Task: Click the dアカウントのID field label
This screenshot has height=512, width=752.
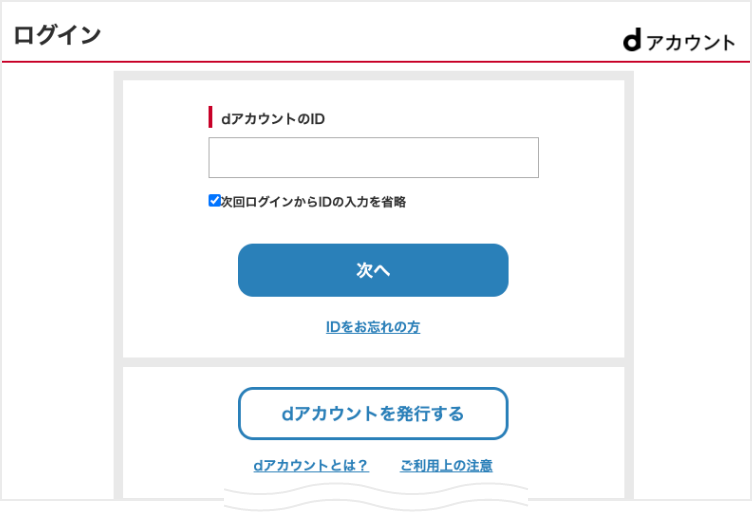Action: 273,118
